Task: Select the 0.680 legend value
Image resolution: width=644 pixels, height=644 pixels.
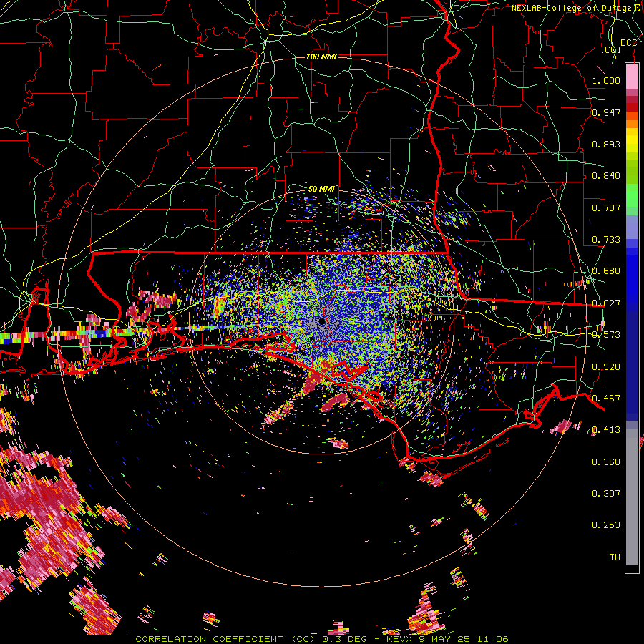Action: click(x=606, y=271)
